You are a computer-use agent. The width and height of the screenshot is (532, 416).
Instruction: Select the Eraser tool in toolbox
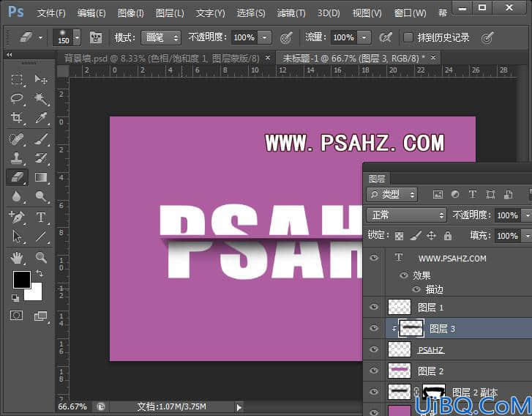click(x=17, y=177)
